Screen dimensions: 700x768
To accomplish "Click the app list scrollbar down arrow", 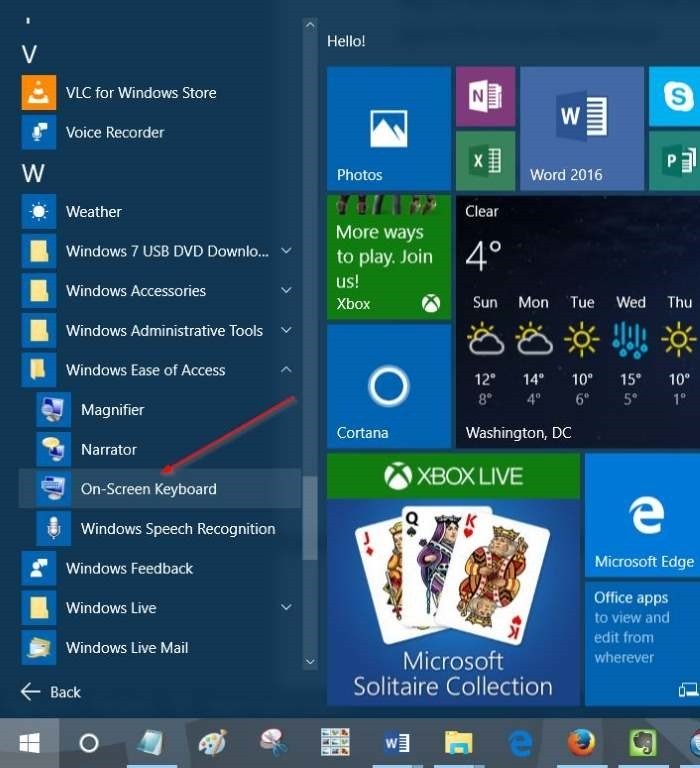I will (x=310, y=662).
